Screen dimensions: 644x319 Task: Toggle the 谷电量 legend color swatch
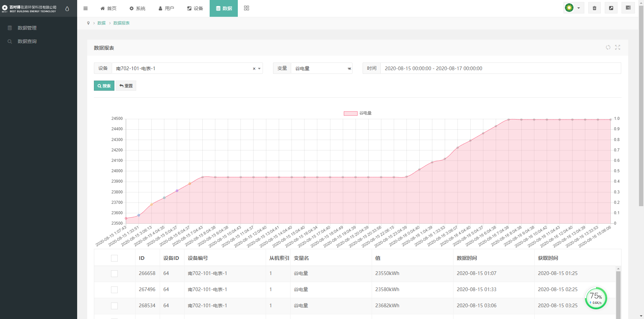(351, 113)
